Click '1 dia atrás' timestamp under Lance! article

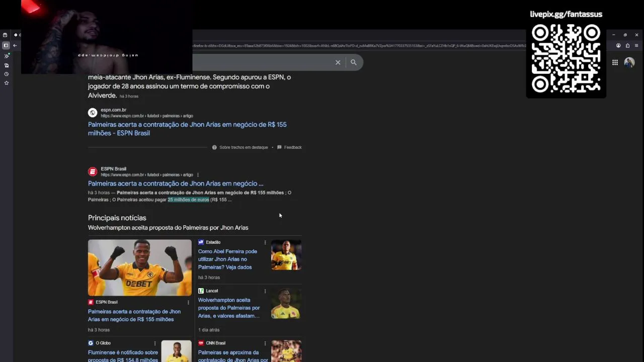[209, 330]
